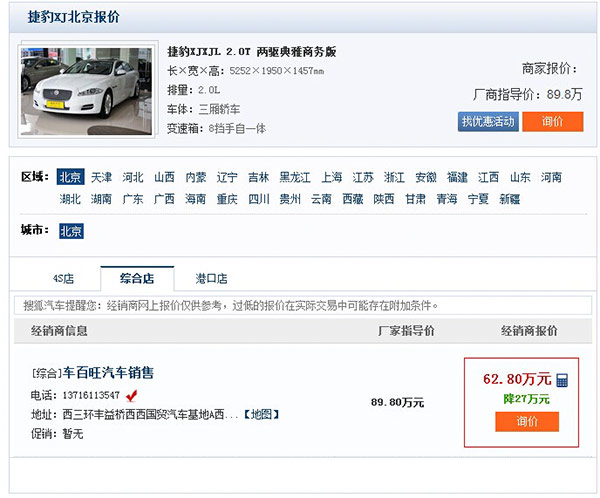Select 陕西 region
This screenshot has height=498, width=600.
click(x=384, y=199)
